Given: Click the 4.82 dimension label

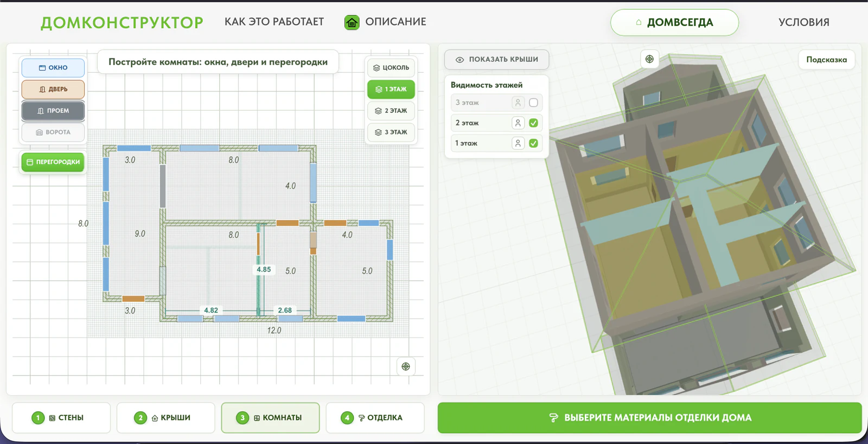Looking at the screenshot, I should pyautogui.click(x=211, y=310).
